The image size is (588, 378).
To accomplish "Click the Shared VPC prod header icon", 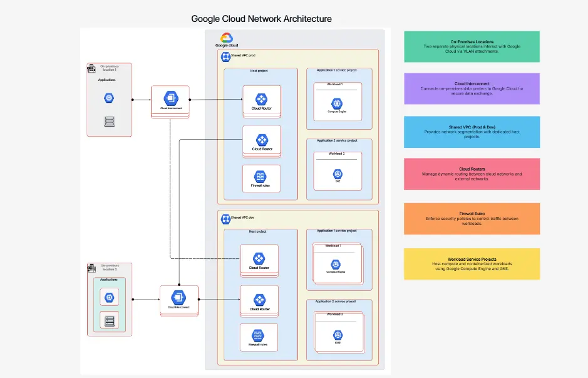I will [x=225, y=56].
